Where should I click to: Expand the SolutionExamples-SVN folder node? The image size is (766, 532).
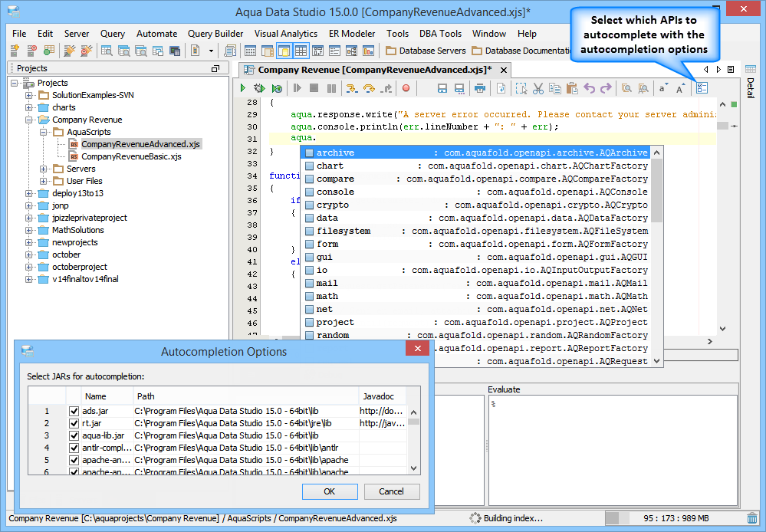click(x=29, y=95)
